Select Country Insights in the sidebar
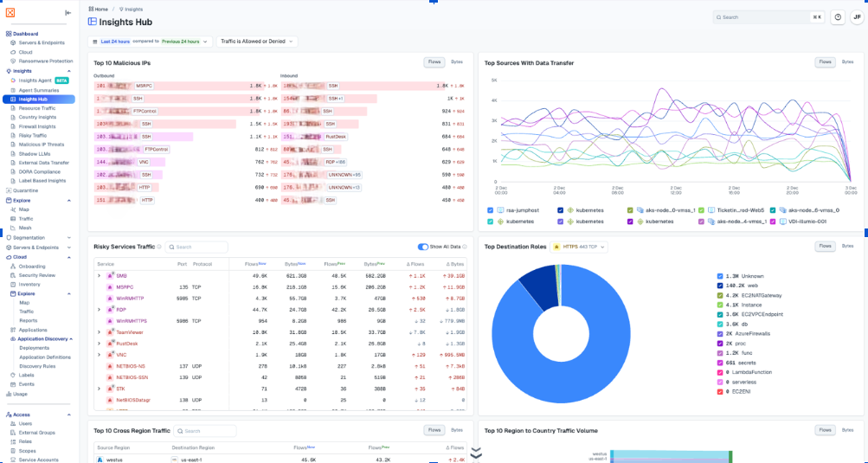 (x=37, y=118)
